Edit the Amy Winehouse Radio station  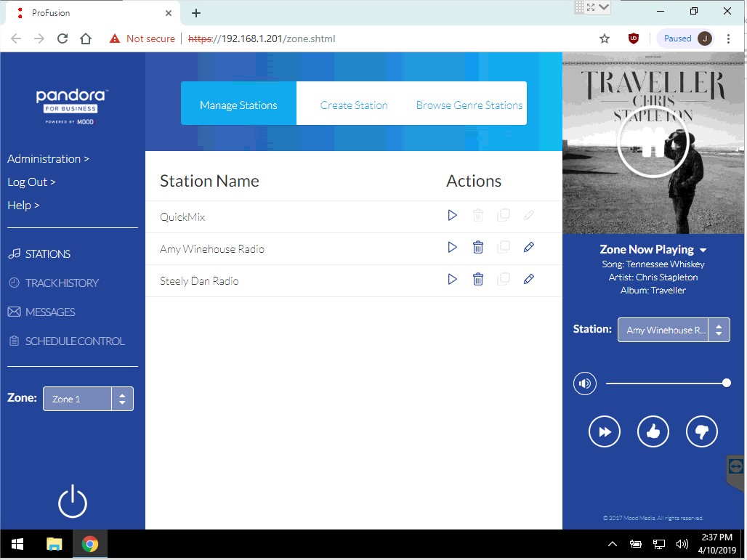coord(528,247)
